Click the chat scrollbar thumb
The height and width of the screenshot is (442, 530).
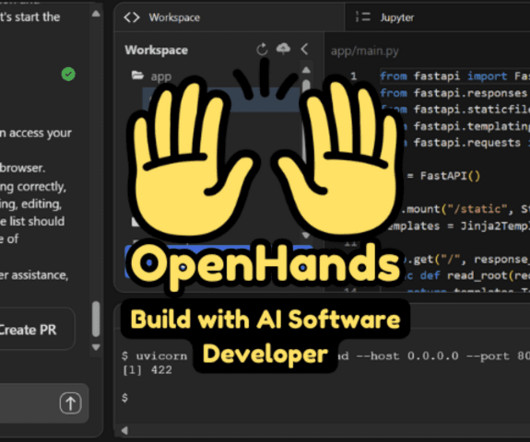[96, 319]
